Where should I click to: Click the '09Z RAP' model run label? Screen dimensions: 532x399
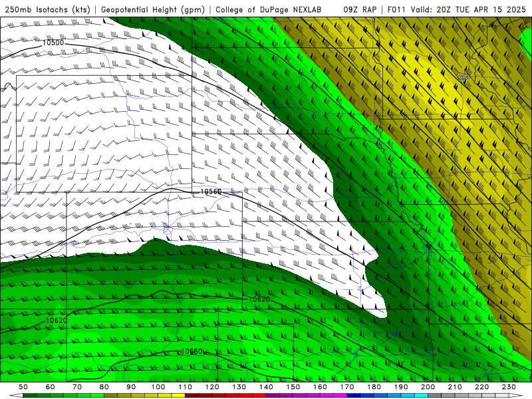[x=360, y=10]
